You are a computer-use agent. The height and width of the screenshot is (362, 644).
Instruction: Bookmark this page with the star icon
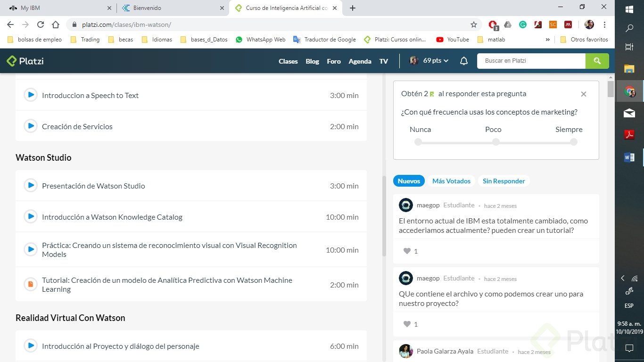click(474, 25)
